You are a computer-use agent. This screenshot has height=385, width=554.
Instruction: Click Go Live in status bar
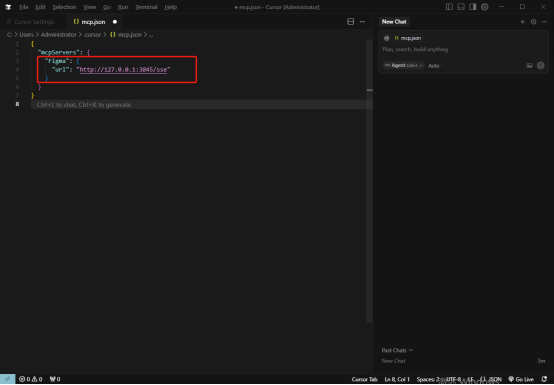pos(521,379)
